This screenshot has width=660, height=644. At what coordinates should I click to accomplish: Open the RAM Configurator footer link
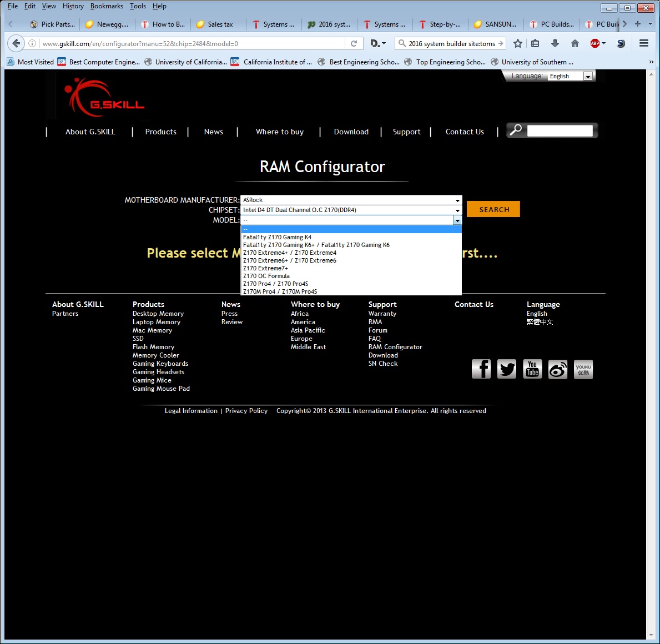pyautogui.click(x=395, y=347)
